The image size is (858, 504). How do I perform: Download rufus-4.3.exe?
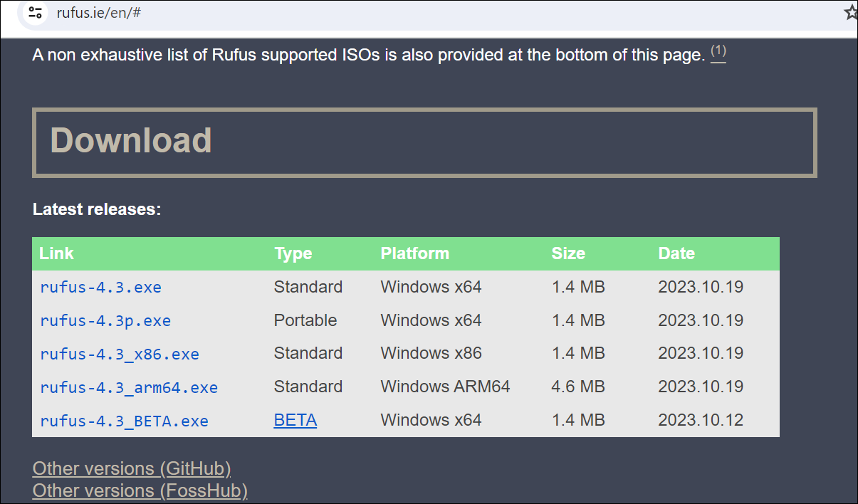(101, 288)
